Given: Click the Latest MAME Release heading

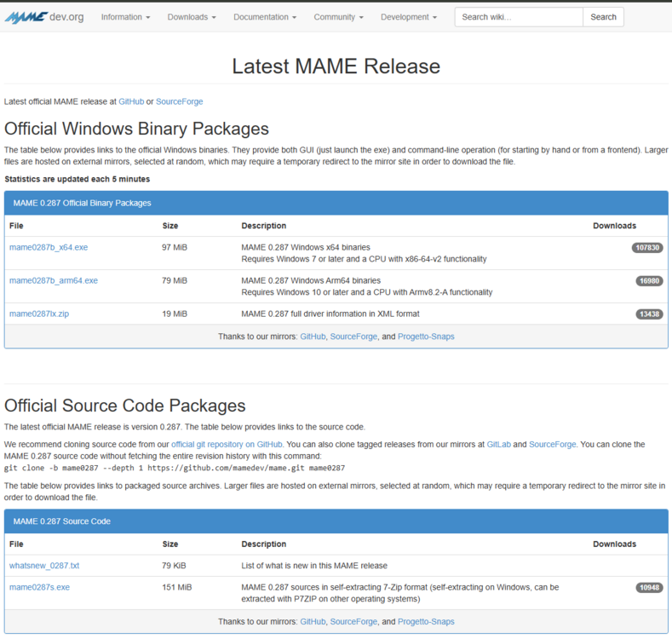Looking at the screenshot, I should point(336,66).
